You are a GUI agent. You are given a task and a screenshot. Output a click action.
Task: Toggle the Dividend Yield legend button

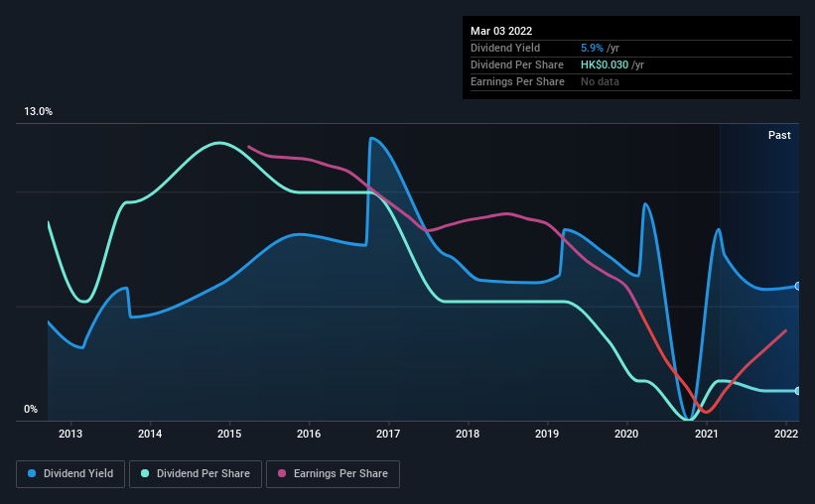point(70,474)
